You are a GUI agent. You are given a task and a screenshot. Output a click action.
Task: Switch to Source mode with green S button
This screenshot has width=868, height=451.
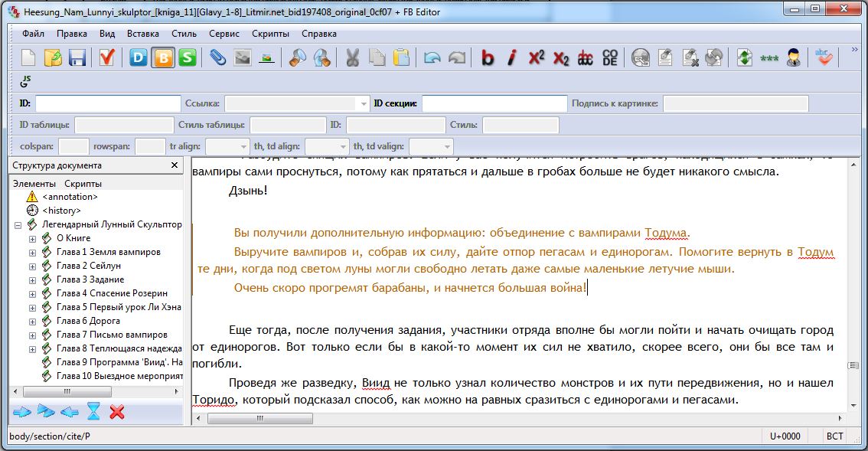tap(187, 57)
